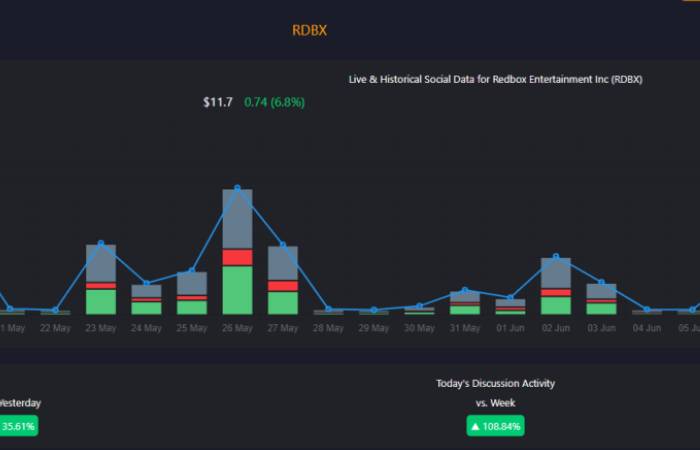The width and height of the screenshot is (700, 450).
Task: Click the 04 Jun axis label
Action: coord(647,328)
